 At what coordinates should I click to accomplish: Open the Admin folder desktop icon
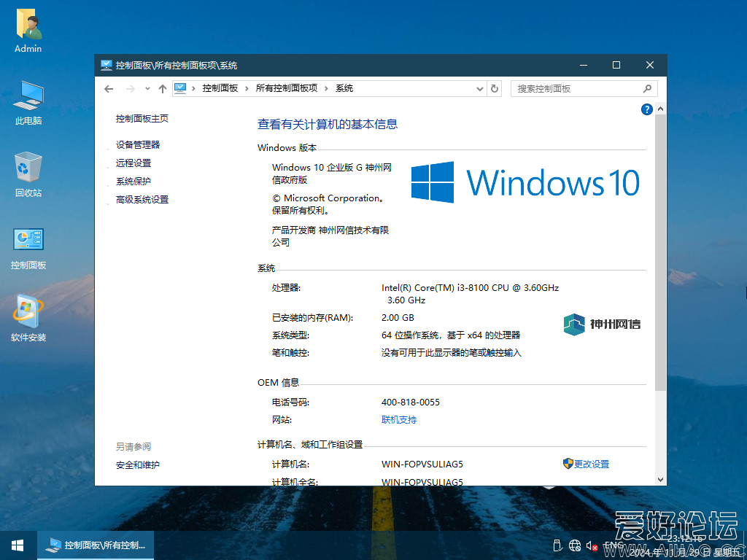pos(28,31)
